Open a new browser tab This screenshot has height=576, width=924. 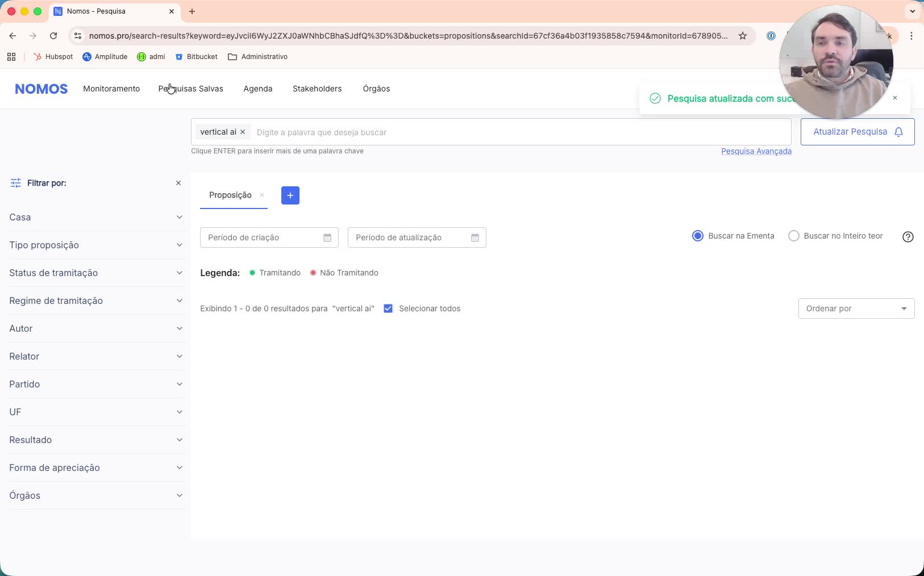click(x=192, y=11)
